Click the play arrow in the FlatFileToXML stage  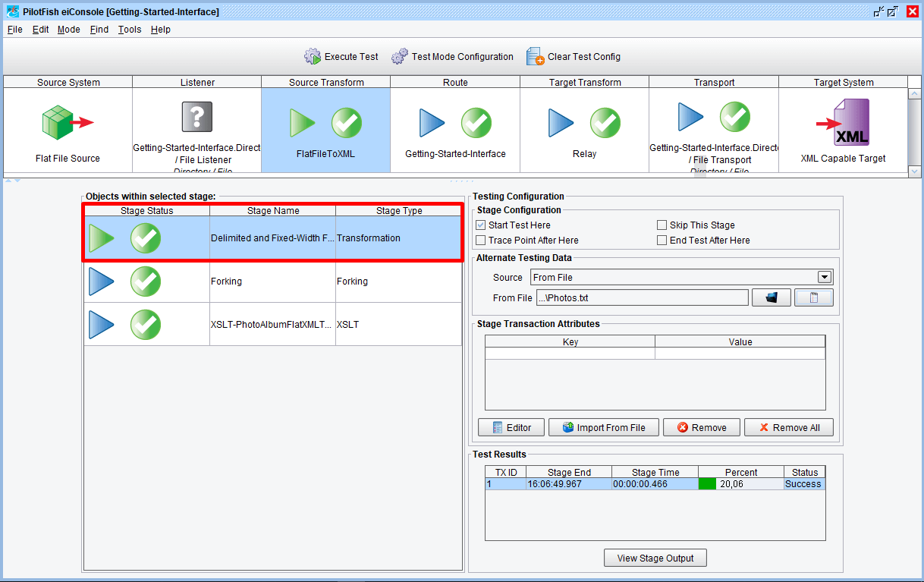point(303,123)
